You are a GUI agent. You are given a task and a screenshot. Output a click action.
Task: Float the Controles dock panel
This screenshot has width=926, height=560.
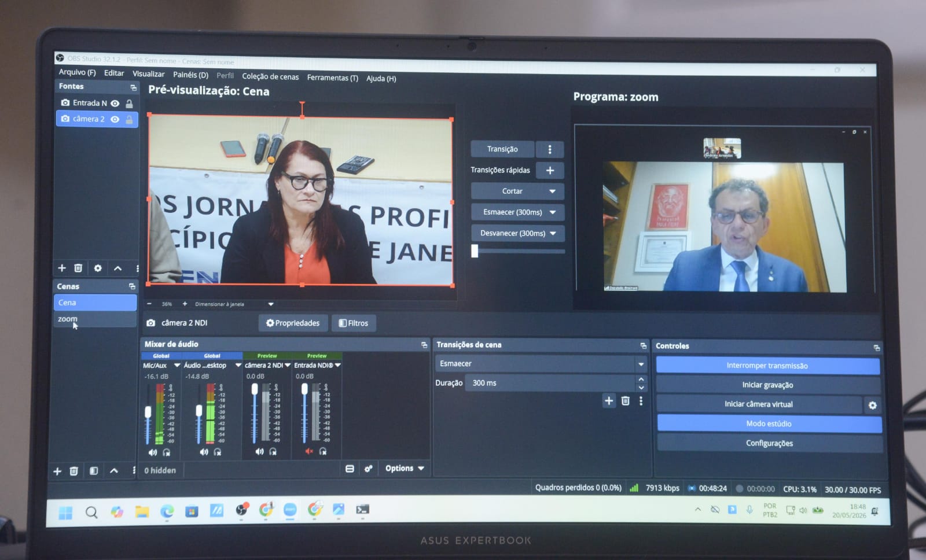tap(877, 348)
